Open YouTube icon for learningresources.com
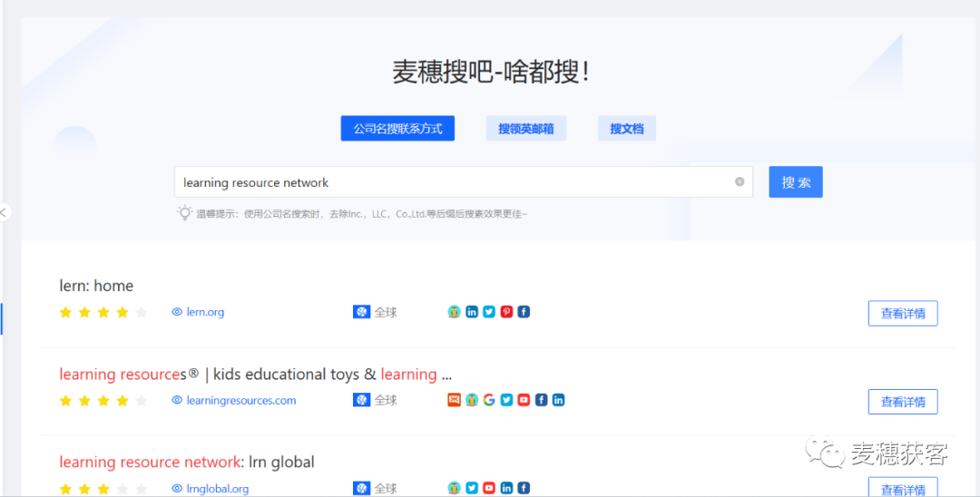Screen dimensions: 980x497 pyautogui.click(x=524, y=400)
